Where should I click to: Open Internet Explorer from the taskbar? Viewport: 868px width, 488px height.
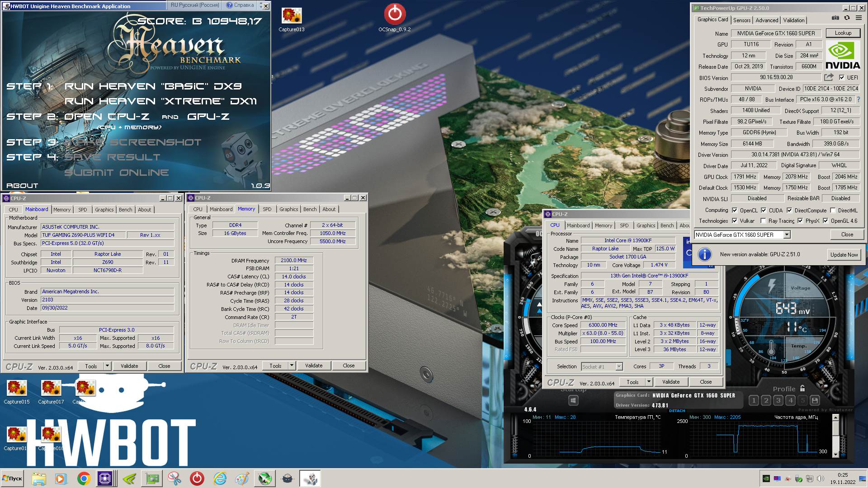click(x=220, y=479)
